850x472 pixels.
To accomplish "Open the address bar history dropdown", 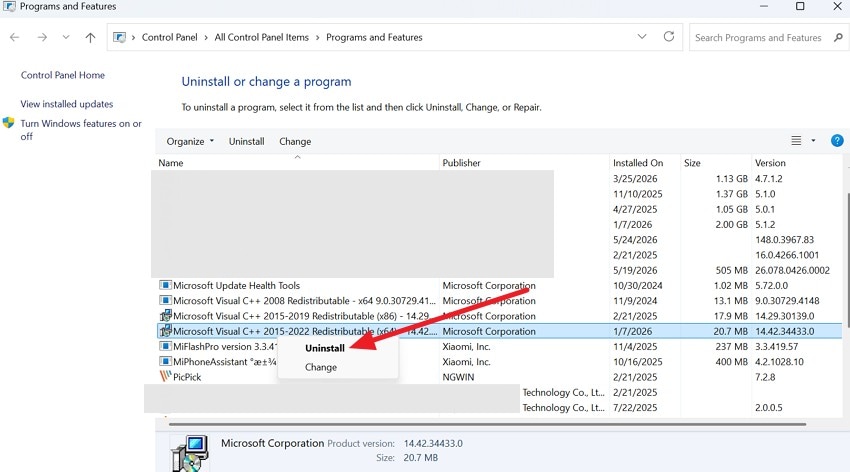I will click(x=642, y=37).
